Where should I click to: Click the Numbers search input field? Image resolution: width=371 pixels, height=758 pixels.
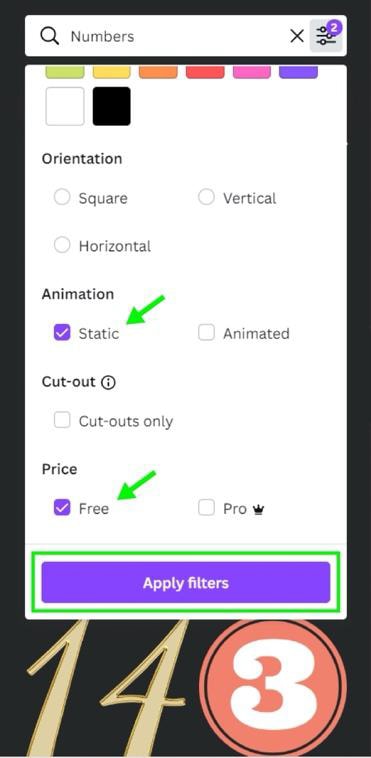pyautogui.click(x=177, y=36)
